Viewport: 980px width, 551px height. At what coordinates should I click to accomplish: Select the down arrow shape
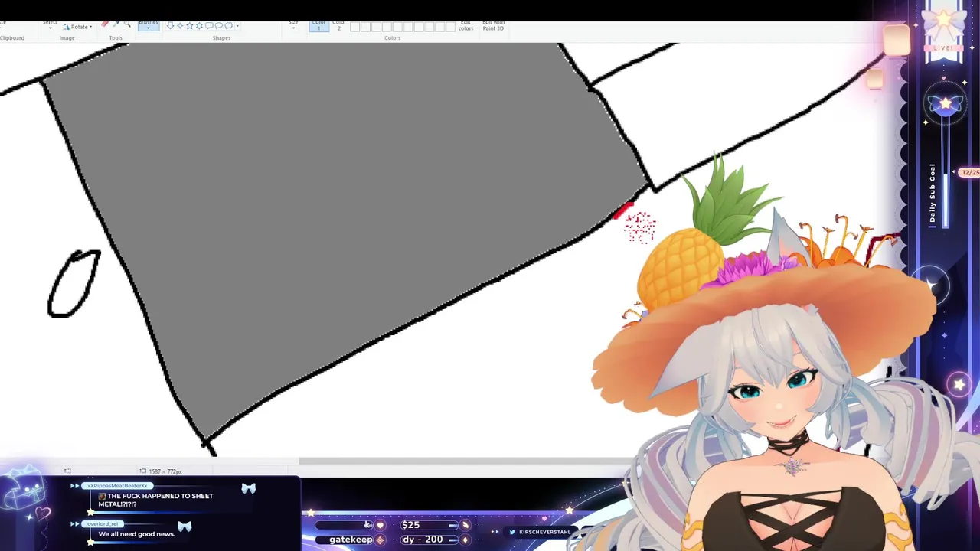coord(170,25)
